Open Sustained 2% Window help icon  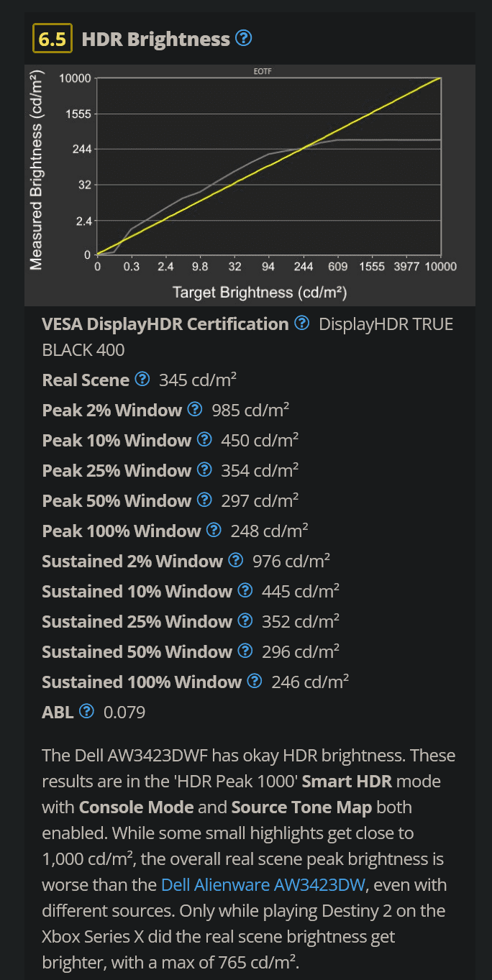pyautogui.click(x=236, y=560)
